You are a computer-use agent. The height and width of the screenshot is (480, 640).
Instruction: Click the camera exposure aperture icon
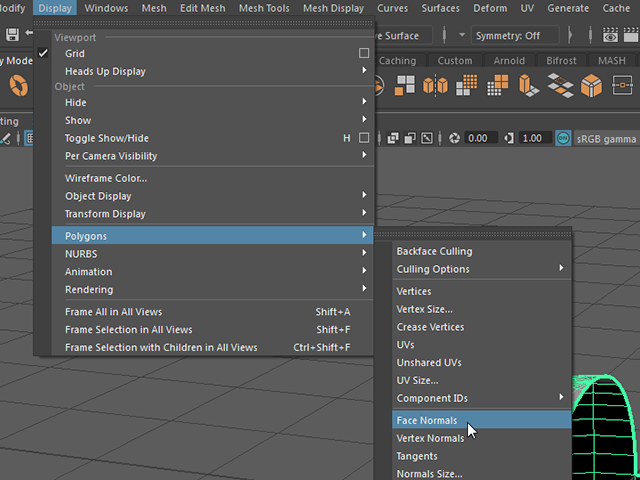454,138
